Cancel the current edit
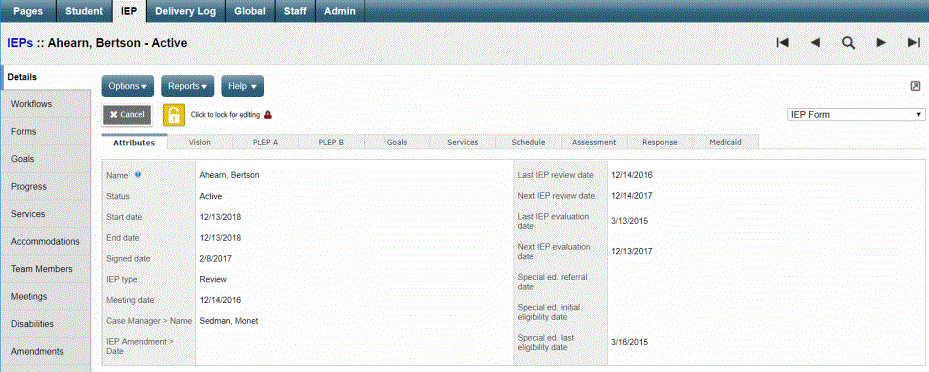 [x=127, y=114]
